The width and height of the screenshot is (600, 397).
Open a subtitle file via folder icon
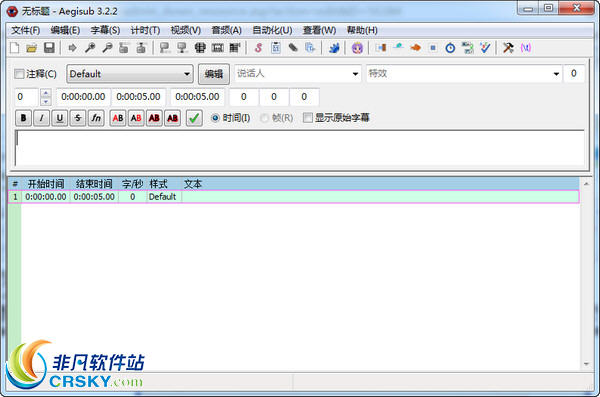(x=32, y=48)
